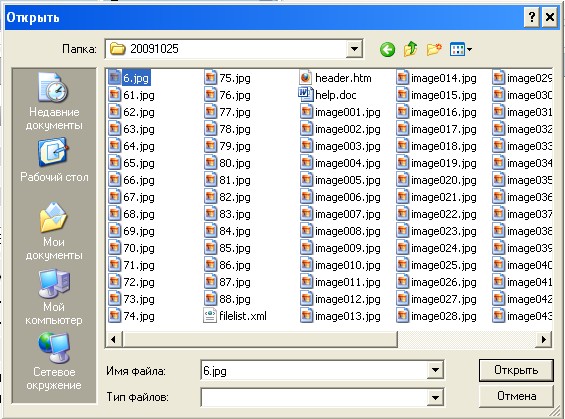Create a new folder
Viewport: 565px width, 419px height.
coord(434,49)
